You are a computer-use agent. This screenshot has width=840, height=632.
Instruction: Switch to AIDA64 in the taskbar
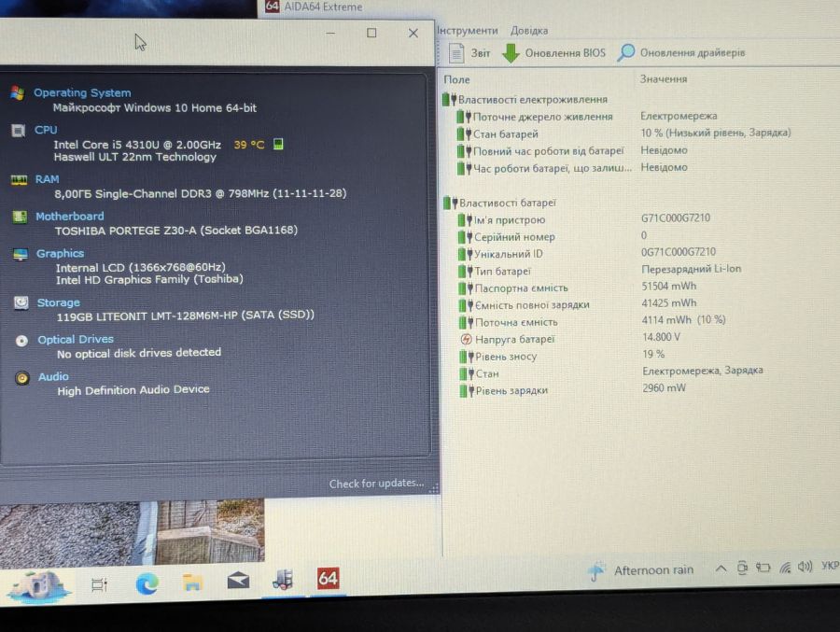[328, 579]
